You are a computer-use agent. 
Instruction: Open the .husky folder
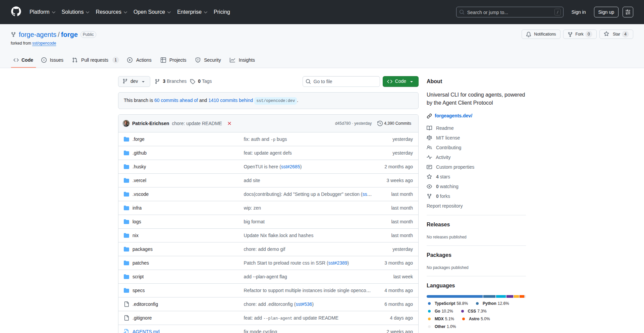(139, 167)
